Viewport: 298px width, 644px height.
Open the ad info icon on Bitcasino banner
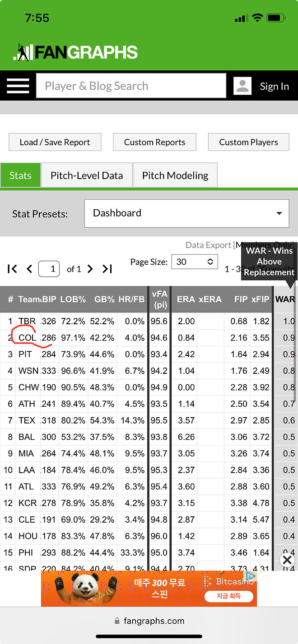(251, 576)
